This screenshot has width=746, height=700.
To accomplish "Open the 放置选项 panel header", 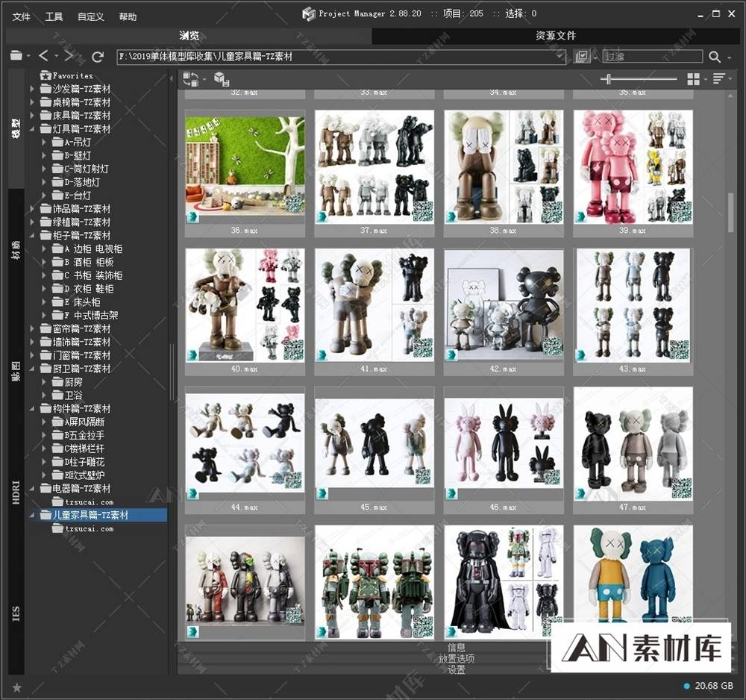I will pos(457,659).
